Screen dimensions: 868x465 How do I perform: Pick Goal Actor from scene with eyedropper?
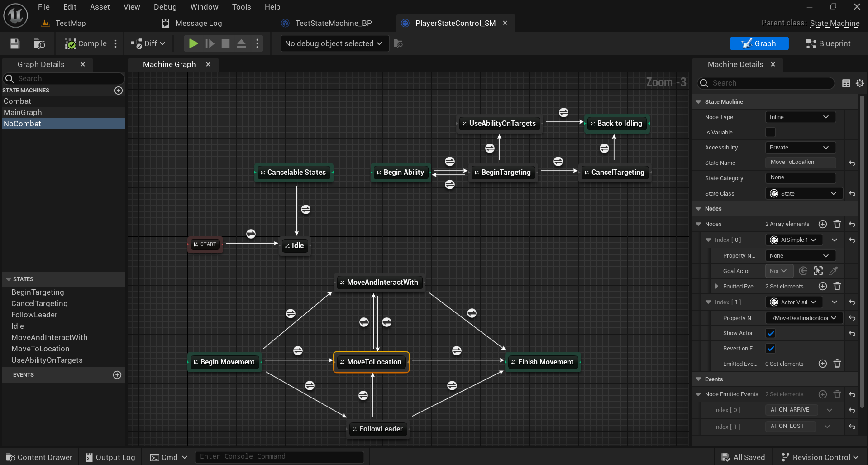(833, 271)
